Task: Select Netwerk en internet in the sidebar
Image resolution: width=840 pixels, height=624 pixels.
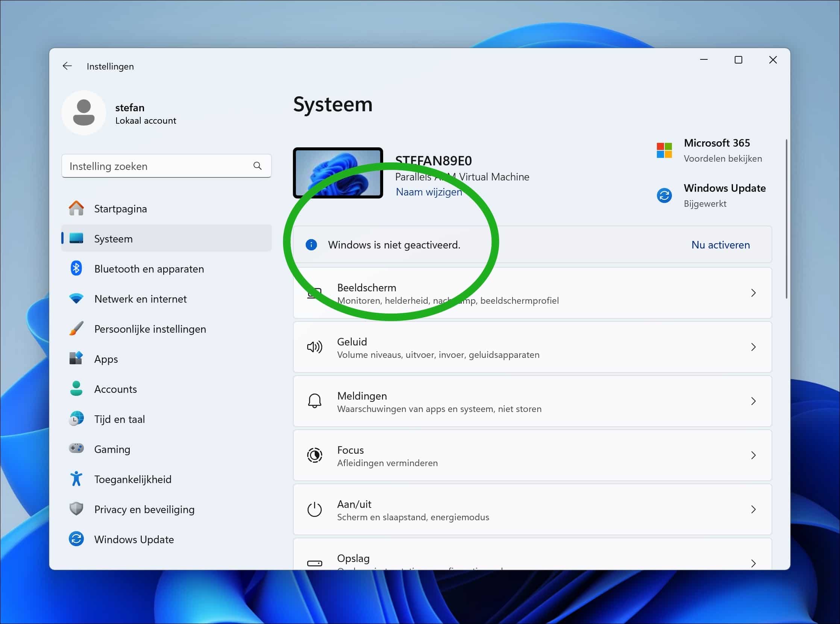Action: (x=140, y=299)
